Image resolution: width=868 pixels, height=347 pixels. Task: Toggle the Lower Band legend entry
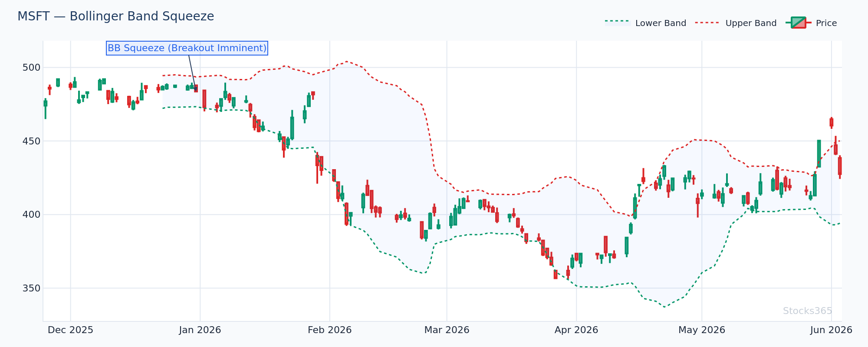click(645, 23)
